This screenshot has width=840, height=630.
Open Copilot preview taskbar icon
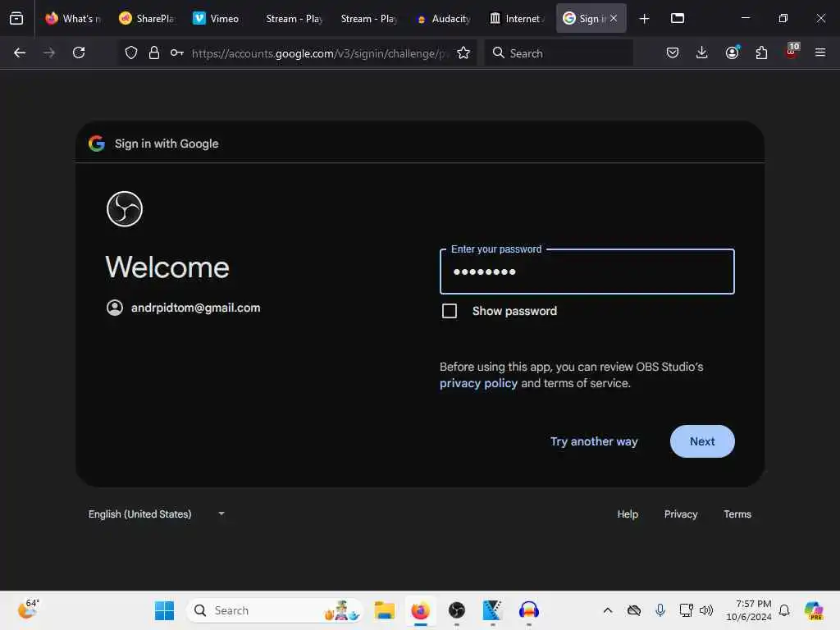point(814,610)
